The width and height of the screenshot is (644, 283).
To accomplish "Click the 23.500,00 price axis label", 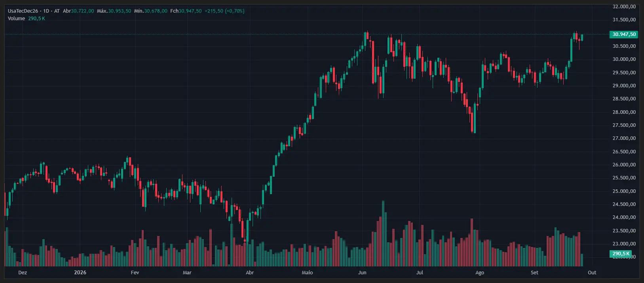I will (x=624, y=231).
